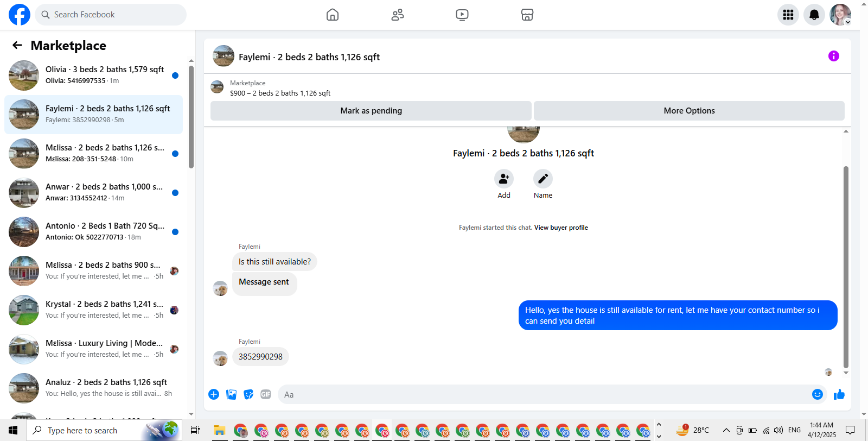
Task: Open the volume control
Action: point(778,430)
